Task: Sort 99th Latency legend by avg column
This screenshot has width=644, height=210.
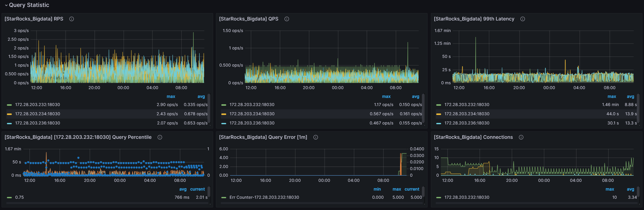Action: click(x=630, y=97)
